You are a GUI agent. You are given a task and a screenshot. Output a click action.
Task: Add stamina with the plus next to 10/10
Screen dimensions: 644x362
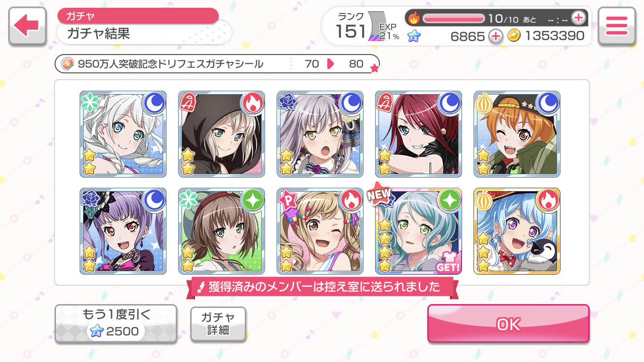(x=578, y=18)
